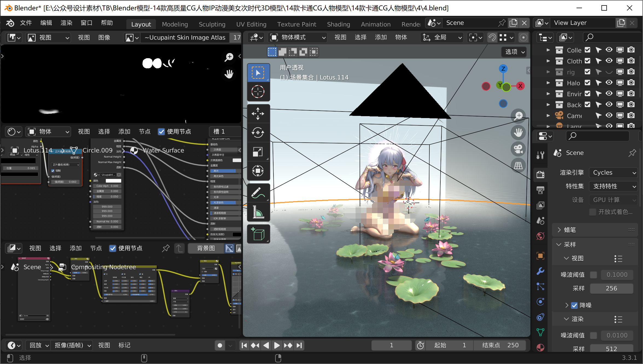Click the current frame field showing 1

point(392,345)
